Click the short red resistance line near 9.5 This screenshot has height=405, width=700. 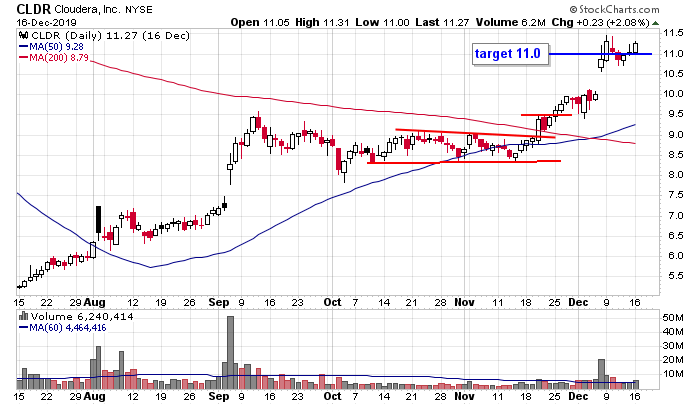pyautogui.click(x=546, y=115)
